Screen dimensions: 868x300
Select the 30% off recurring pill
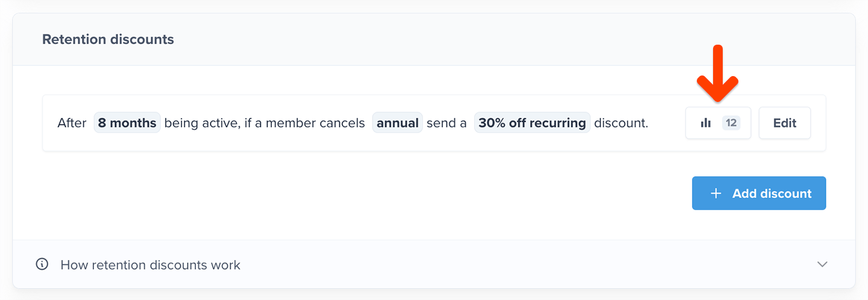[x=532, y=123]
